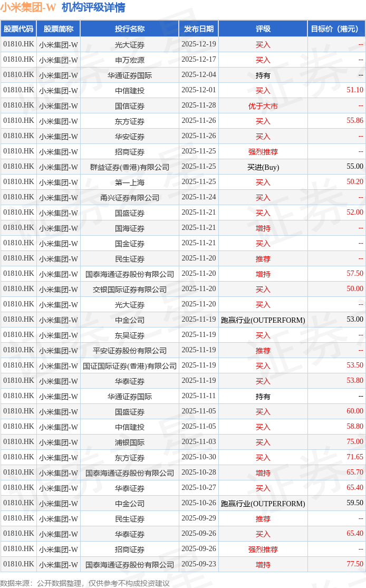366x588 pixels.
Task: Select the 群益证券(香港)有限公司 cell
Action: (130, 167)
